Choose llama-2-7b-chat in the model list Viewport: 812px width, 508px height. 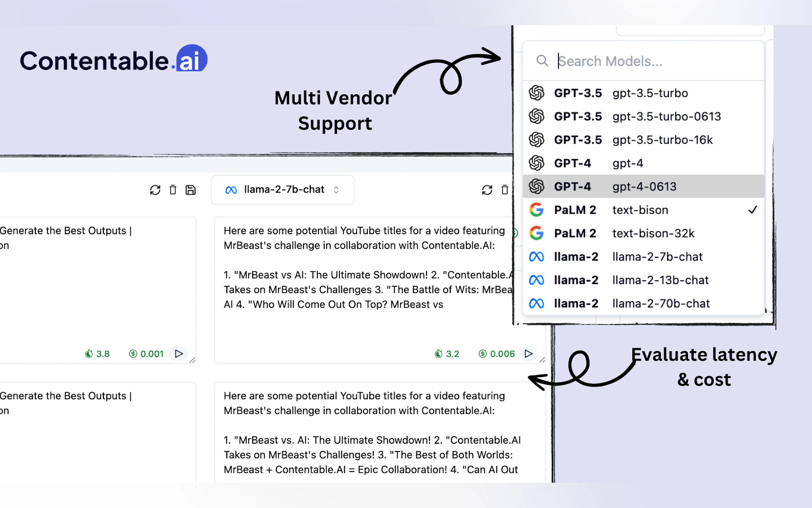point(643,257)
